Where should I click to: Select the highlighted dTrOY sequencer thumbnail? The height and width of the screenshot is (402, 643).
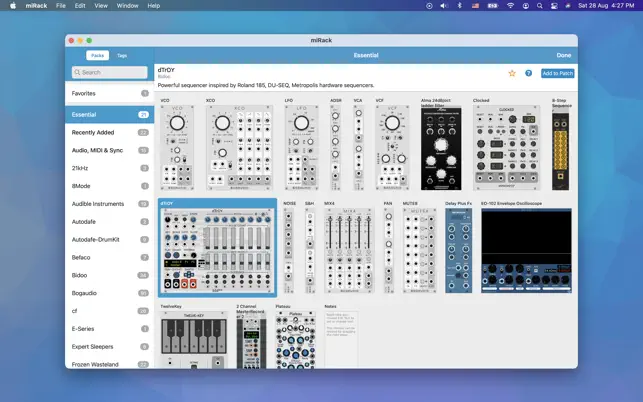[x=217, y=250]
